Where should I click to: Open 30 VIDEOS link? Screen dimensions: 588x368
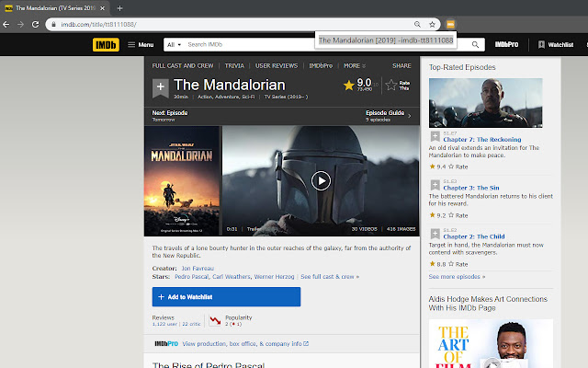coord(364,229)
